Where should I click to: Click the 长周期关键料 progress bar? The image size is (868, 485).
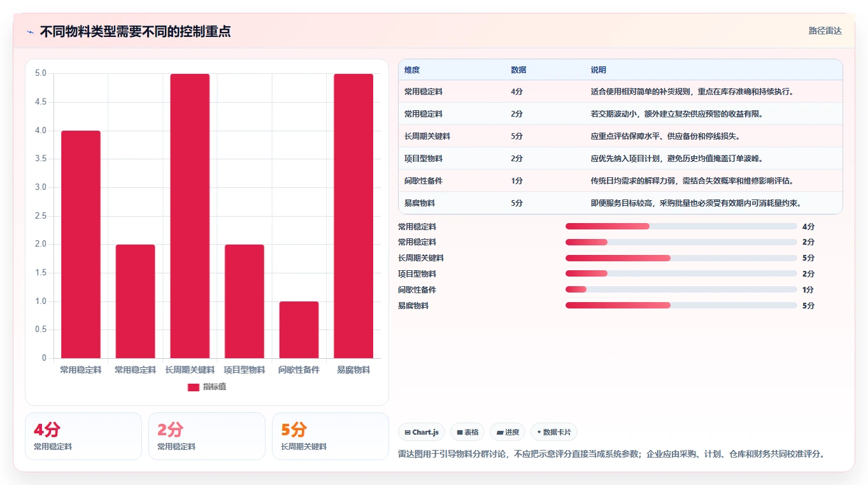pos(681,258)
